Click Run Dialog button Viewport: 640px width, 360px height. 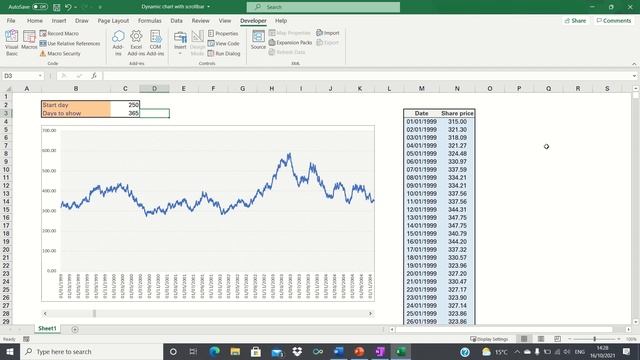224,53
